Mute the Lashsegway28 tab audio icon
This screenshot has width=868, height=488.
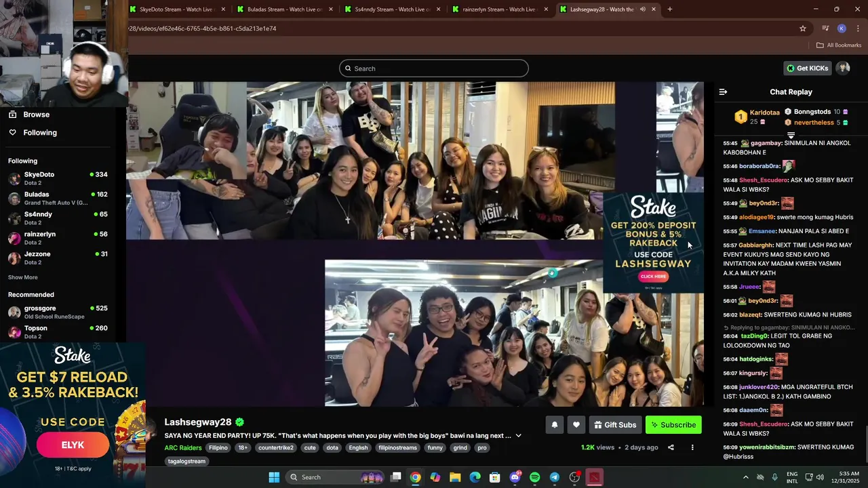coord(642,9)
